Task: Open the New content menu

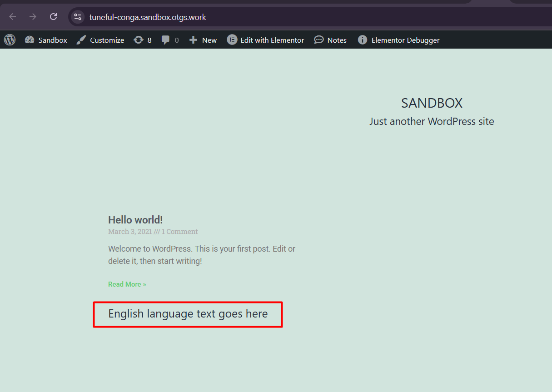Action: 209,40
